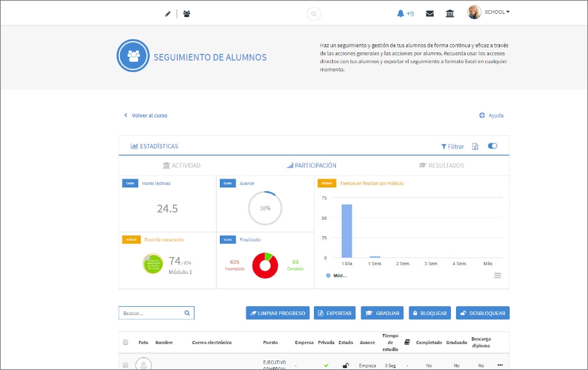Click the green Módulo 1 circle thumbnail
Screen dimensions: 588x370
coord(153,264)
